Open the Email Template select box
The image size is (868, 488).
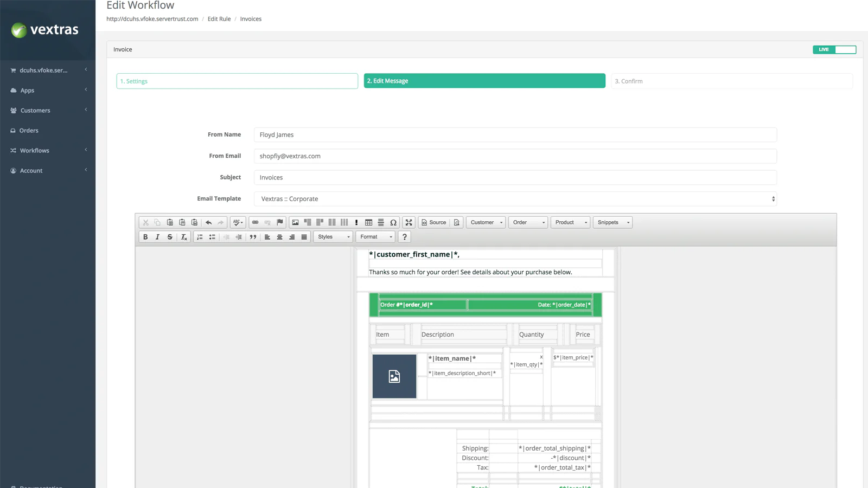pos(515,199)
